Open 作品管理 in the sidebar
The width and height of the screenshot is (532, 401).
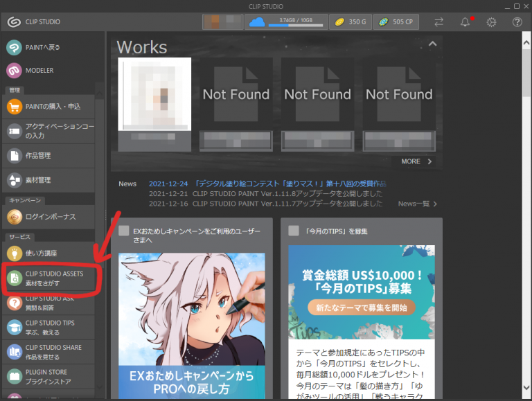48,156
